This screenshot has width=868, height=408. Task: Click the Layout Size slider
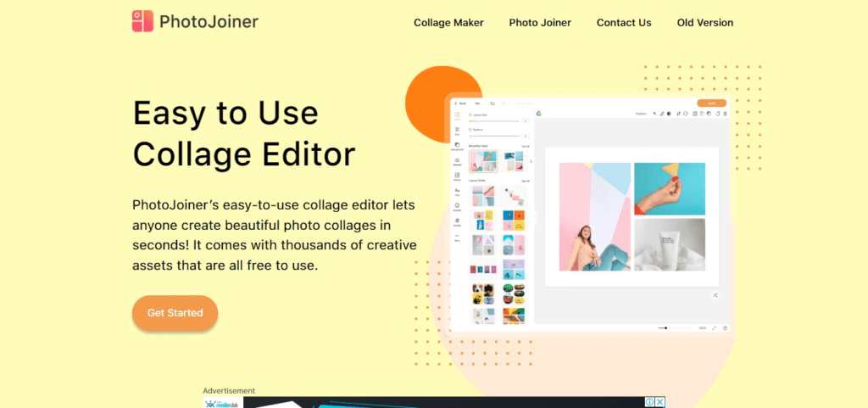(494, 121)
